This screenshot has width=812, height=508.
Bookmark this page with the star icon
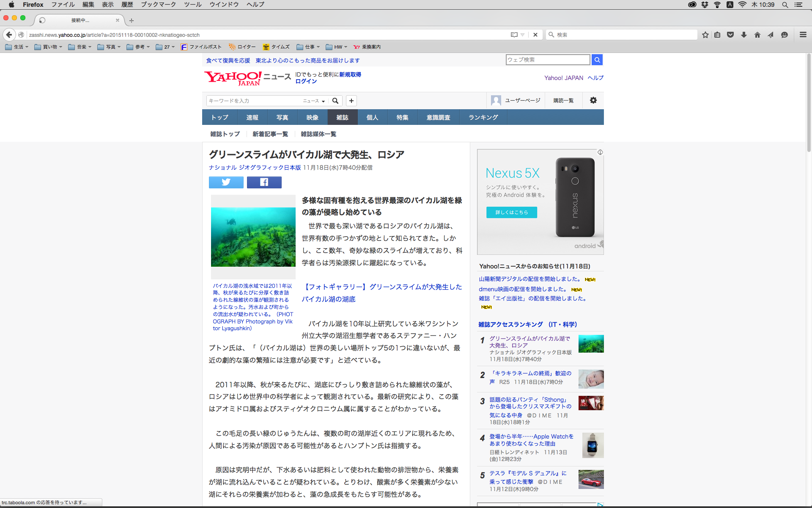coord(705,35)
